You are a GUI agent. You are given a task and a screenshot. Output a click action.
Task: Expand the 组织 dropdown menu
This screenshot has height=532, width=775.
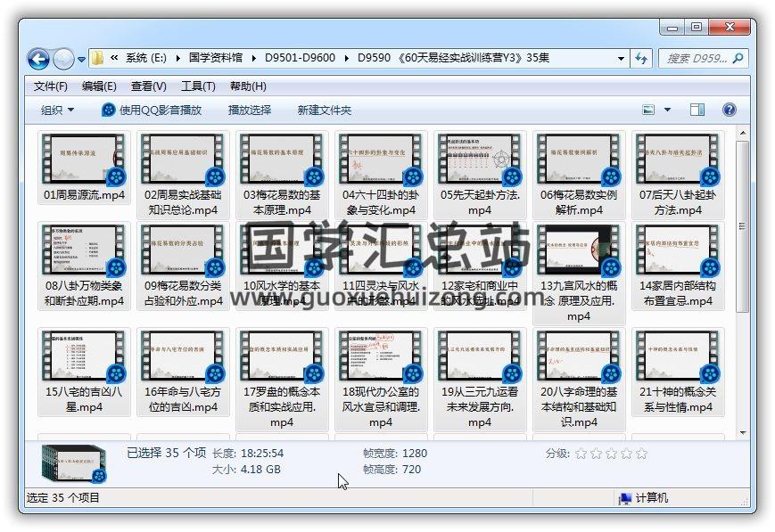[57, 110]
